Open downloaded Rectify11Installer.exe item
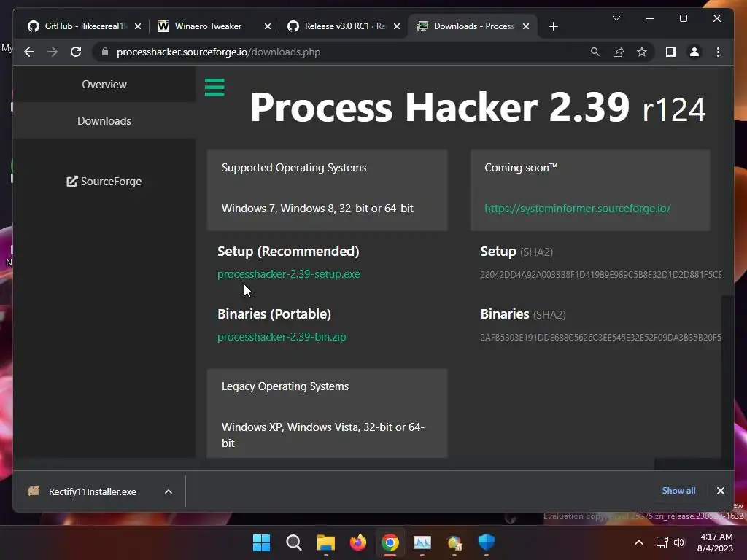Image resolution: width=747 pixels, height=560 pixels. pos(93,491)
